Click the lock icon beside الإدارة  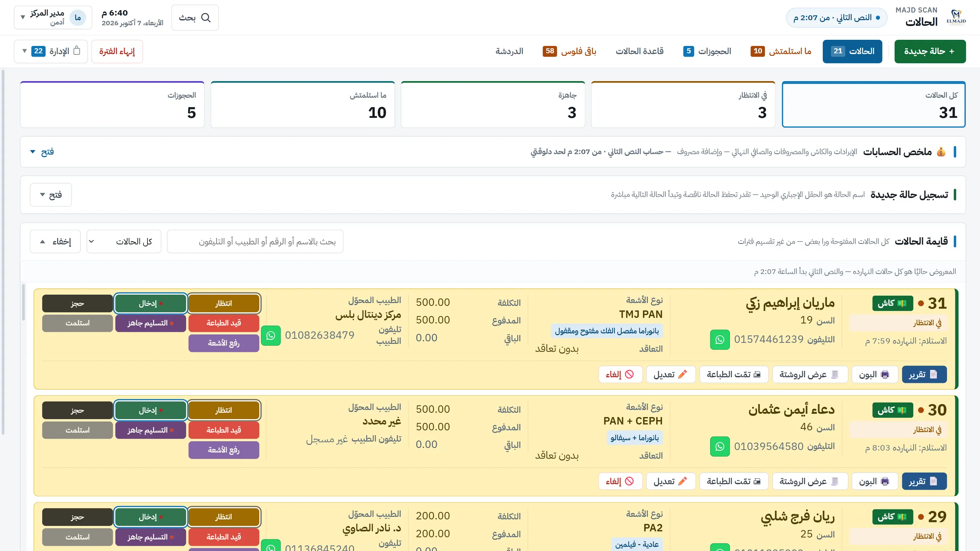(x=77, y=51)
